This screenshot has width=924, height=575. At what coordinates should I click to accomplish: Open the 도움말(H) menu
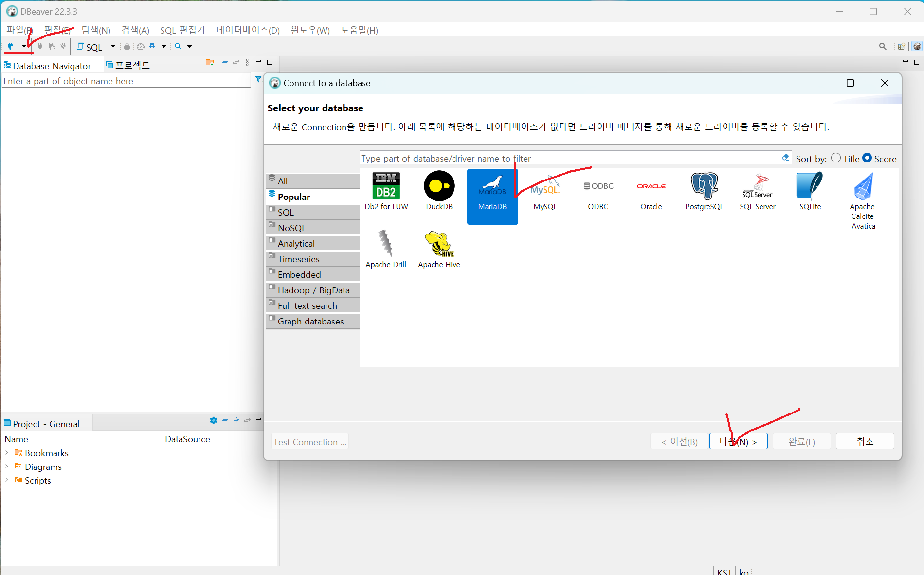(x=360, y=30)
